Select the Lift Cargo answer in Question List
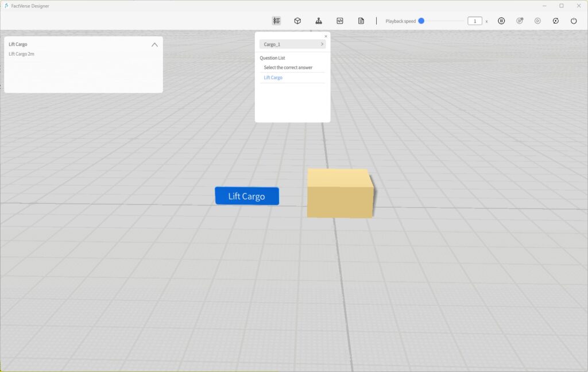 [273, 77]
